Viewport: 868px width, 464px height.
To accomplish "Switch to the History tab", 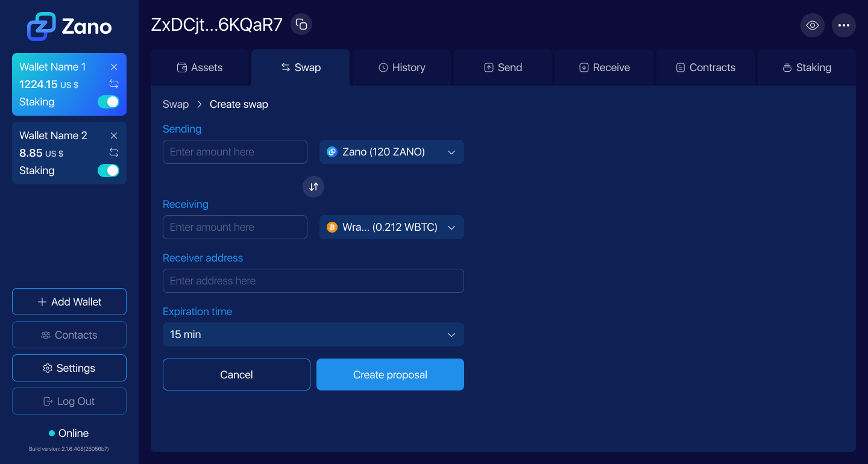I will (401, 67).
